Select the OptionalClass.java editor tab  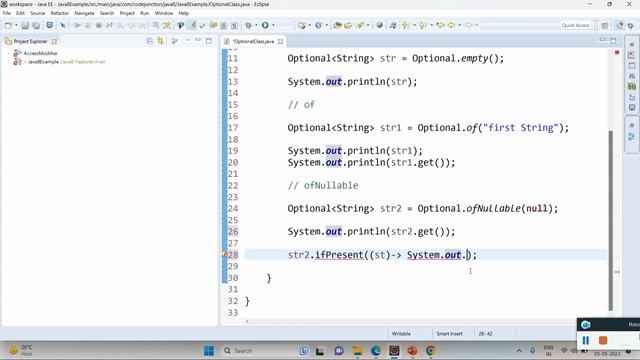tap(253, 42)
